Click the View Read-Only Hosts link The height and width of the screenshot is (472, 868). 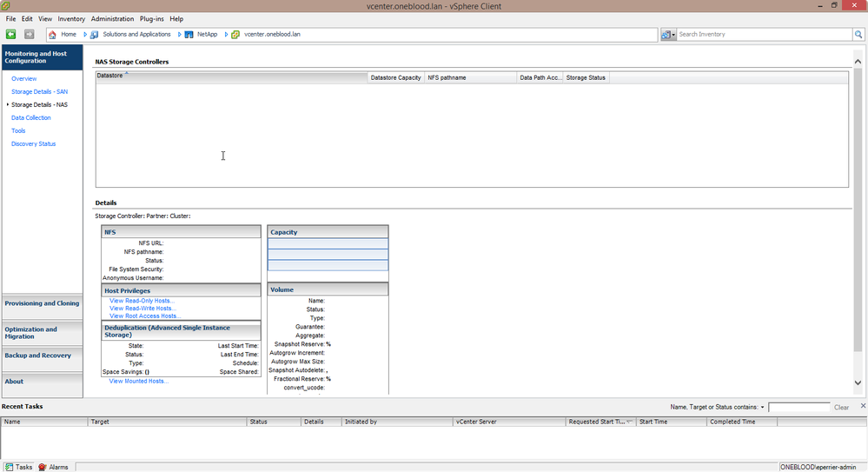(x=142, y=301)
